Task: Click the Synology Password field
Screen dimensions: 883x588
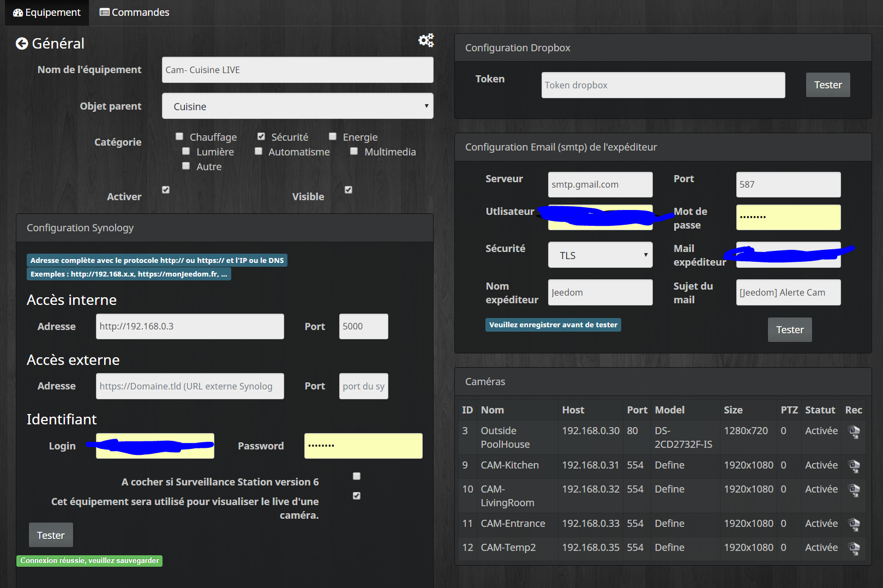Action: (363, 446)
